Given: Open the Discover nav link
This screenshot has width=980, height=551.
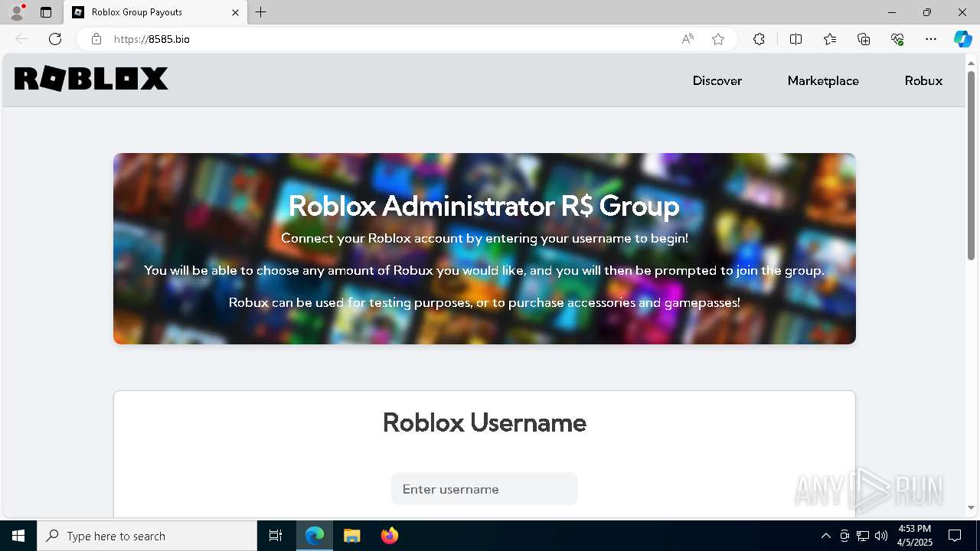Looking at the screenshot, I should 717,80.
